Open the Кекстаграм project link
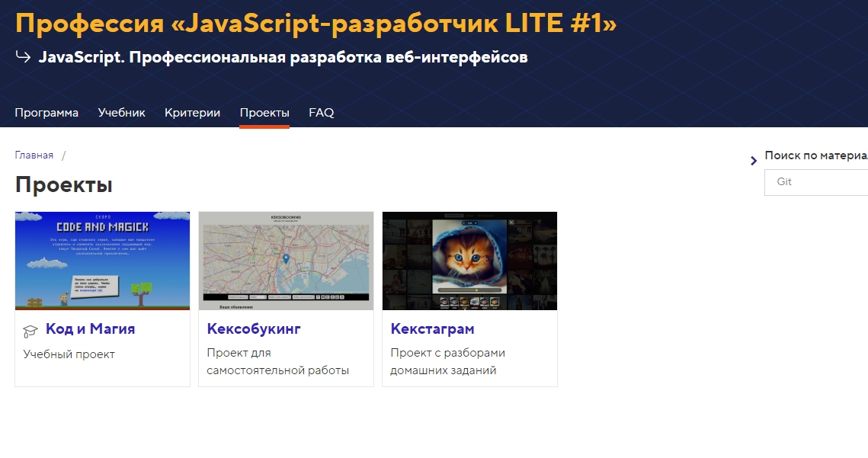Viewport: 868px width, 458px height. (432, 329)
